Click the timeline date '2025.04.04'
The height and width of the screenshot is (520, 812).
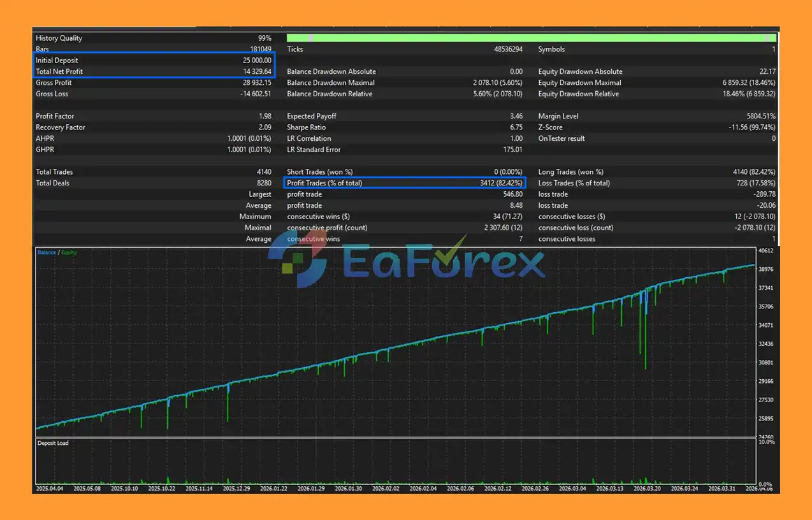[x=51, y=489]
